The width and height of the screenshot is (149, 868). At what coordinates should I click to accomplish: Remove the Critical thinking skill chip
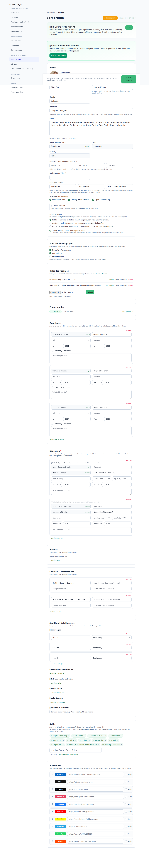pyautogui.click(x=105, y=736)
